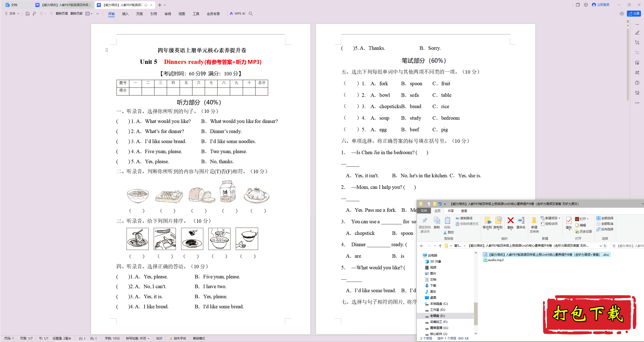Image resolution: width=644 pixels, height=342 pixels.
Task: Click Select All in Explorer ribbon
Action: [605, 218]
